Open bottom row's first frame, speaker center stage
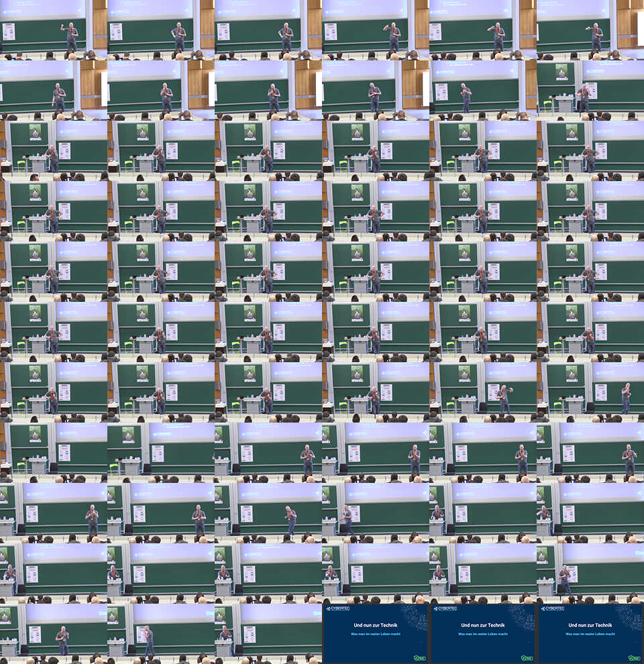This screenshot has width=644, height=664. click(54, 634)
